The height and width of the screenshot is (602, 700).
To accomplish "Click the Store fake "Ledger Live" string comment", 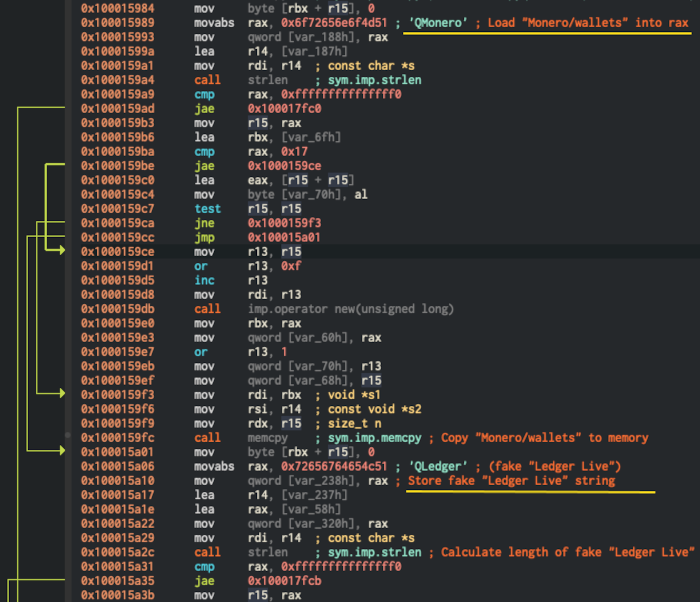I will pyautogui.click(x=512, y=481).
